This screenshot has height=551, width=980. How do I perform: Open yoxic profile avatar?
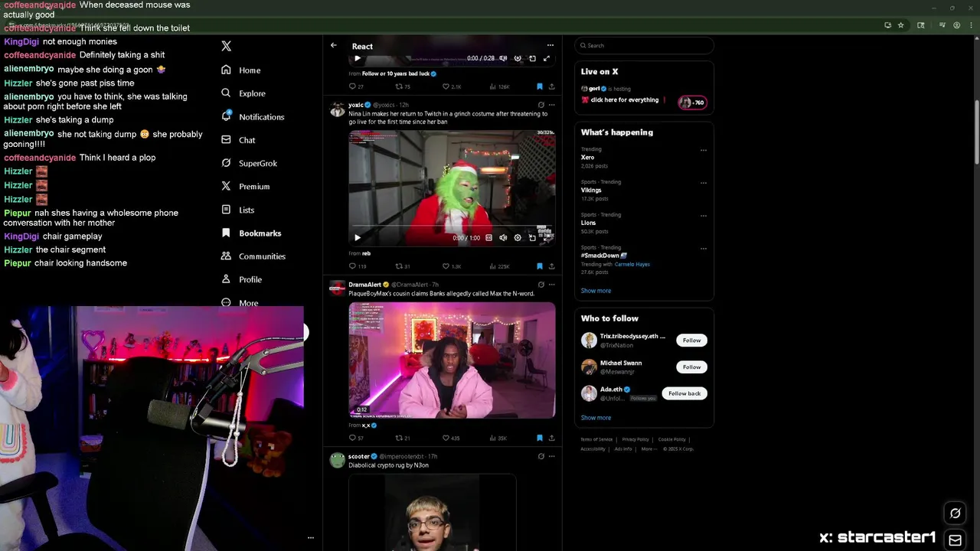pos(337,109)
